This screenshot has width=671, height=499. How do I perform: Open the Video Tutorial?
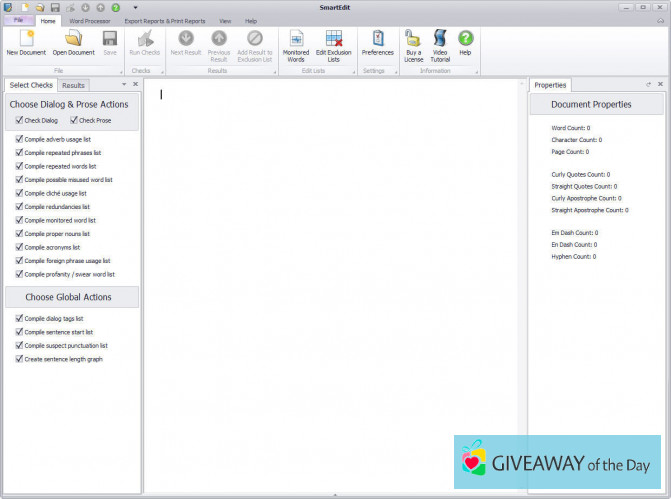click(440, 39)
